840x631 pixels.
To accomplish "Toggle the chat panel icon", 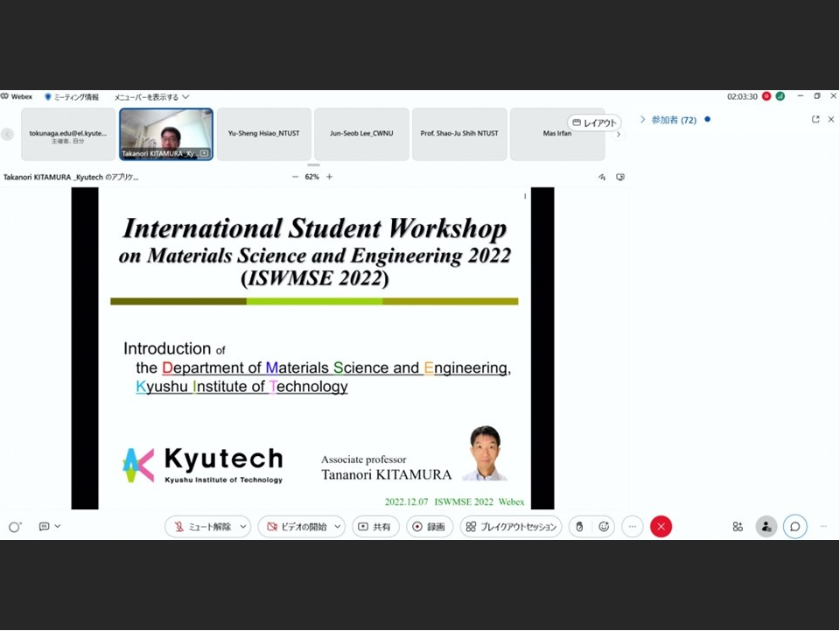I will (795, 527).
